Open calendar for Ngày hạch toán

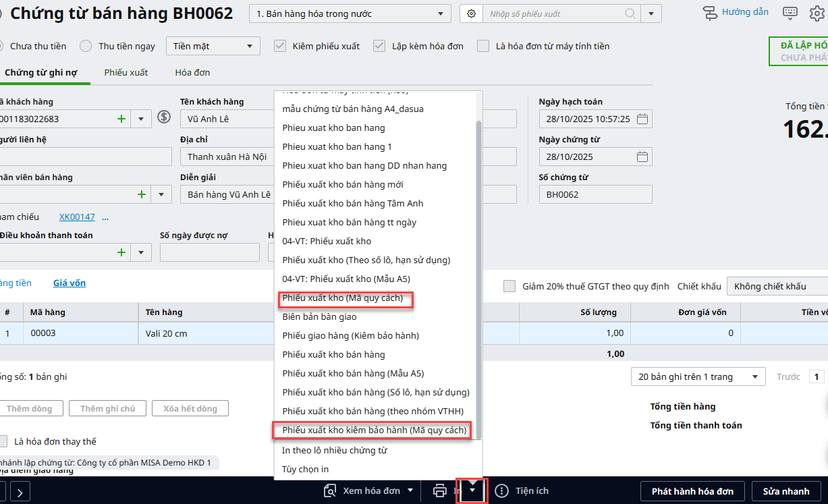(x=642, y=119)
